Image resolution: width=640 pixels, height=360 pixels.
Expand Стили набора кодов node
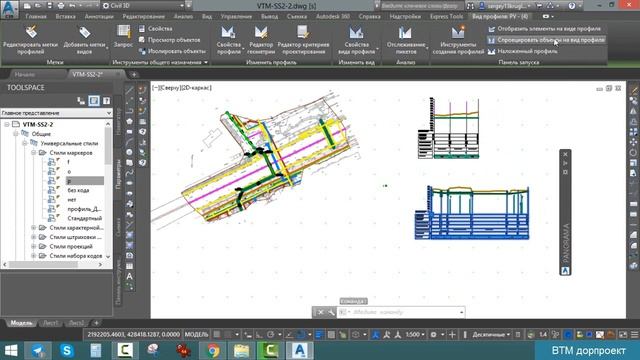(34, 256)
